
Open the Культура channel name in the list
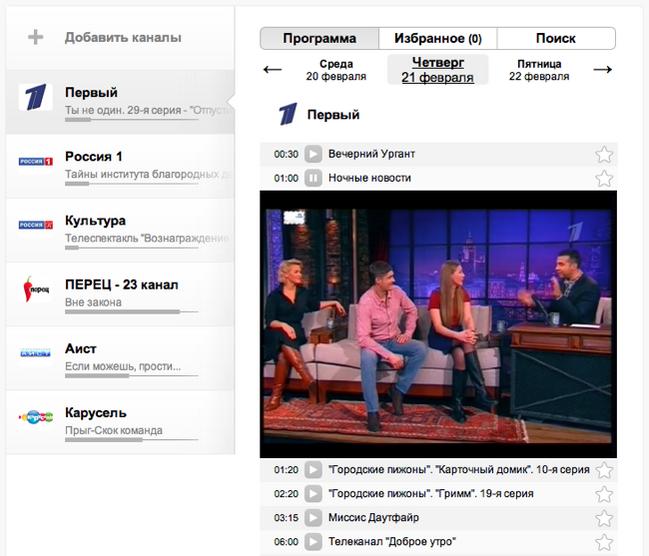pos(95,221)
